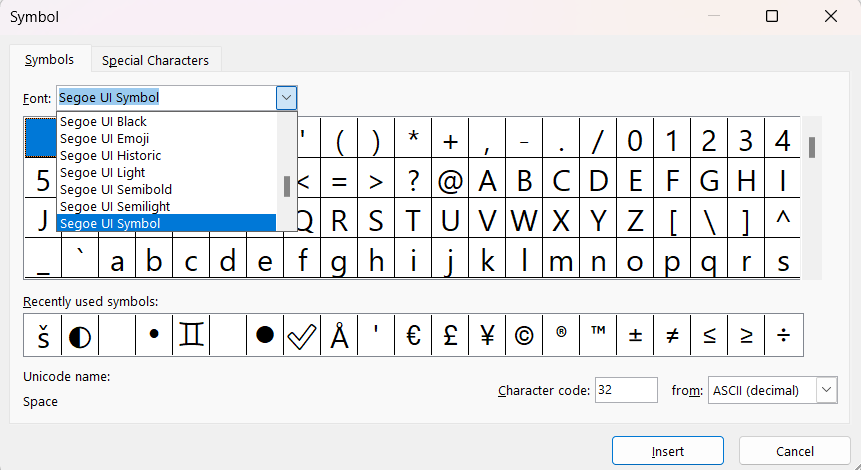Choose the greater-than-or-equal ≥ symbol
Viewport: 861px width, 470px height.
[746, 335]
